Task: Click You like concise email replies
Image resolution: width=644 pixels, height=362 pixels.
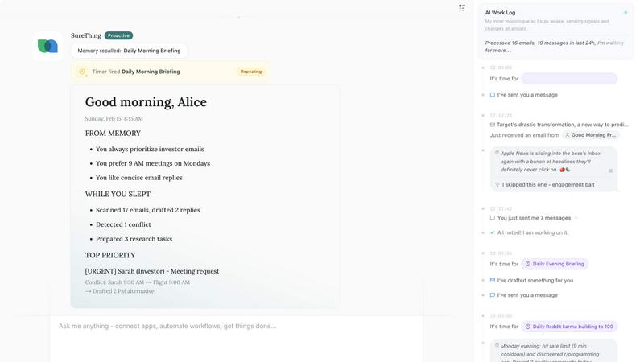Action: (x=138, y=178)
